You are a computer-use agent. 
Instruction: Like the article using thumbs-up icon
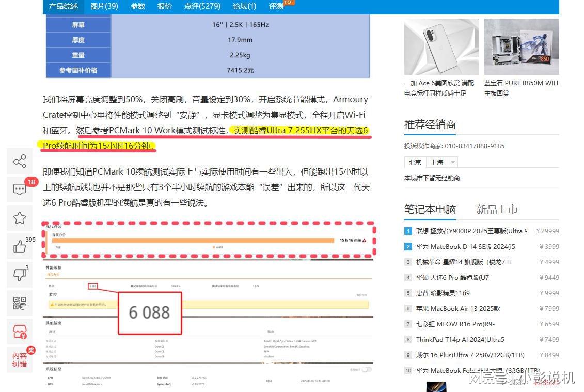click(x=20, y=247)
